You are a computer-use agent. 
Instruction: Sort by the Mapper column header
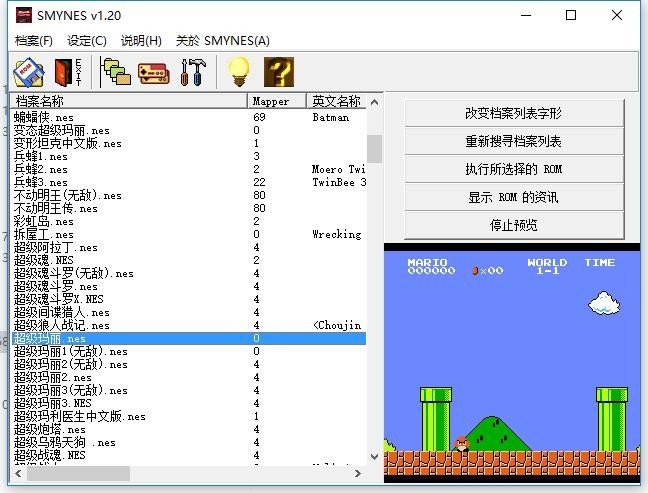point(277,101)
